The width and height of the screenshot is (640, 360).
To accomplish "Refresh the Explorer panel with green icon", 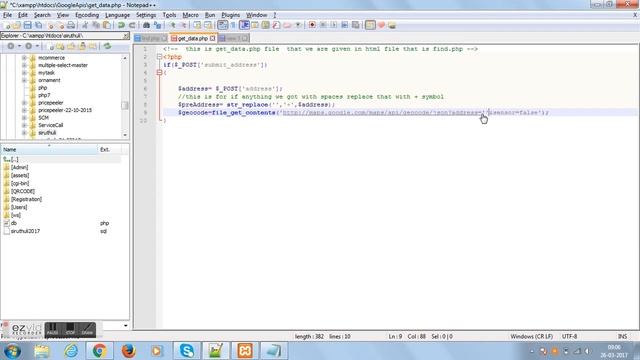I will (x=107, y=46).
